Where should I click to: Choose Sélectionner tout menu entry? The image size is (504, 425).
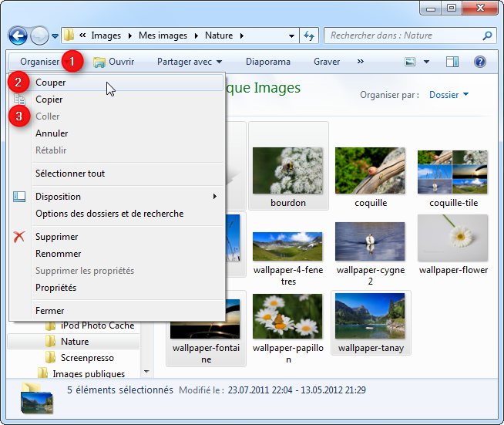coord(70,174)
